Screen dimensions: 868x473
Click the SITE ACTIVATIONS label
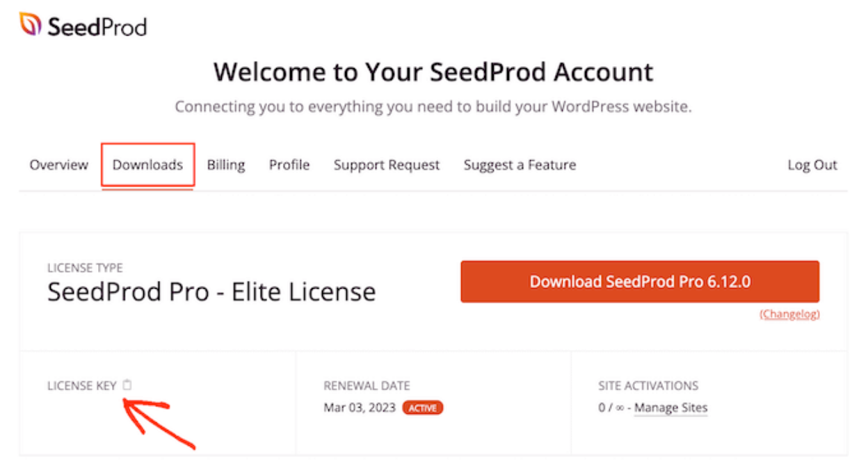coord(648,385)
